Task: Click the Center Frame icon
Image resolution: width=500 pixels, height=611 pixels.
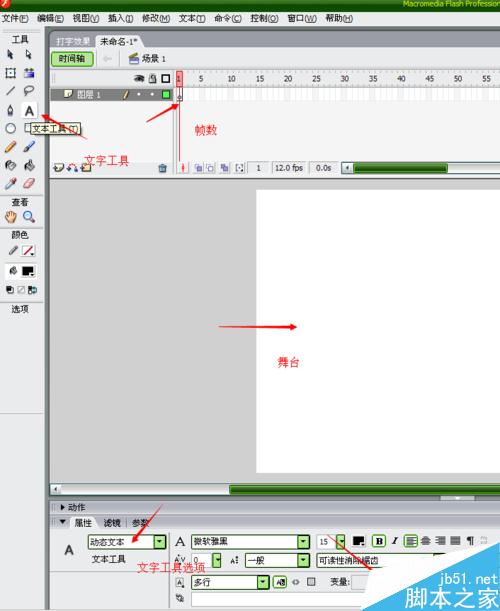Action: pyautogui.click(x=182, y=168)
